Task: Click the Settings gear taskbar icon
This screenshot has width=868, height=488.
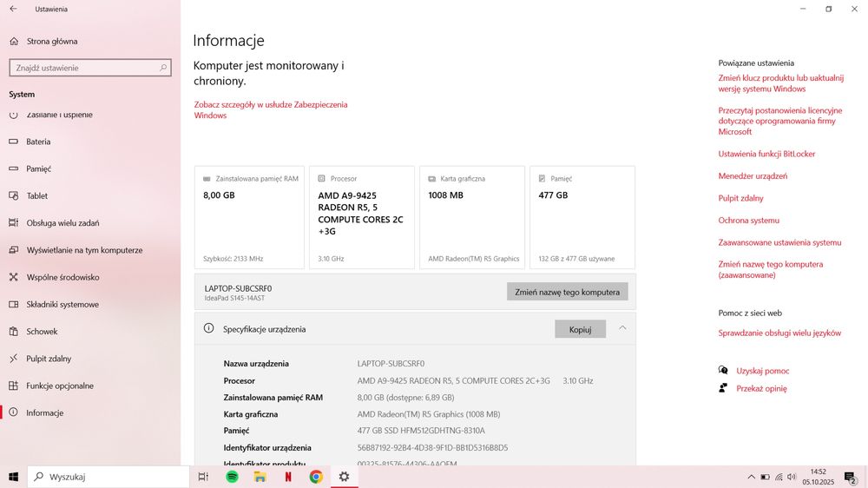Action: click(x=345, y=477)
